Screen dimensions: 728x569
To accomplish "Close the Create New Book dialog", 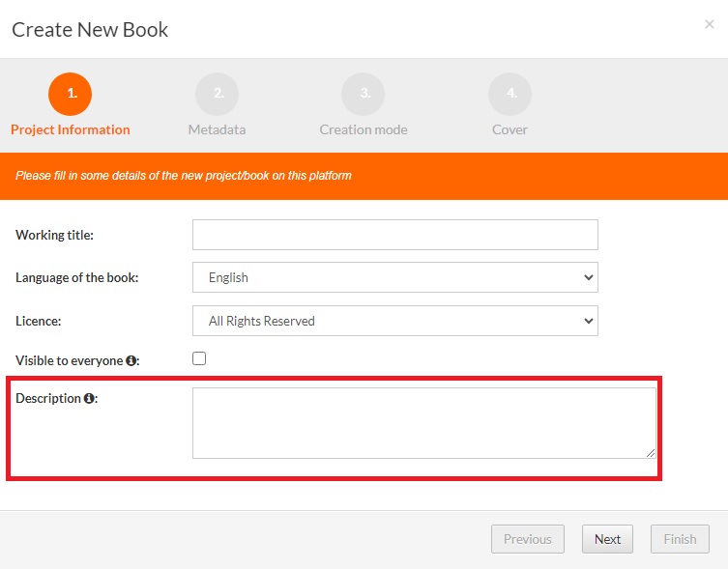I will click(710, 24).
